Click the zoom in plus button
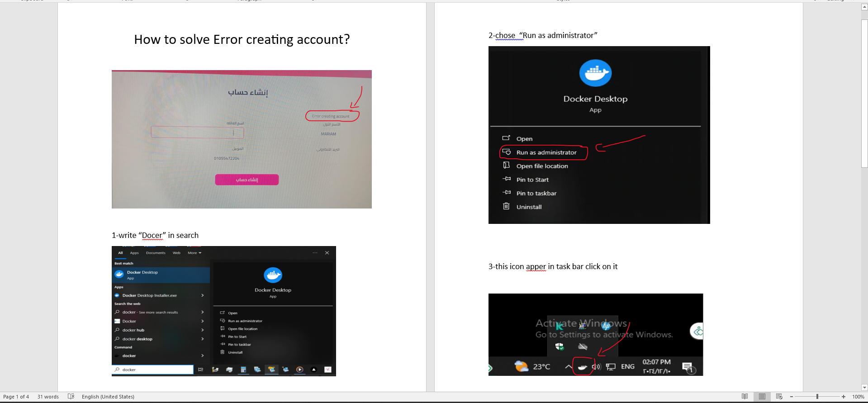This screenshot has width=868, height=403. tap(844, 397)
